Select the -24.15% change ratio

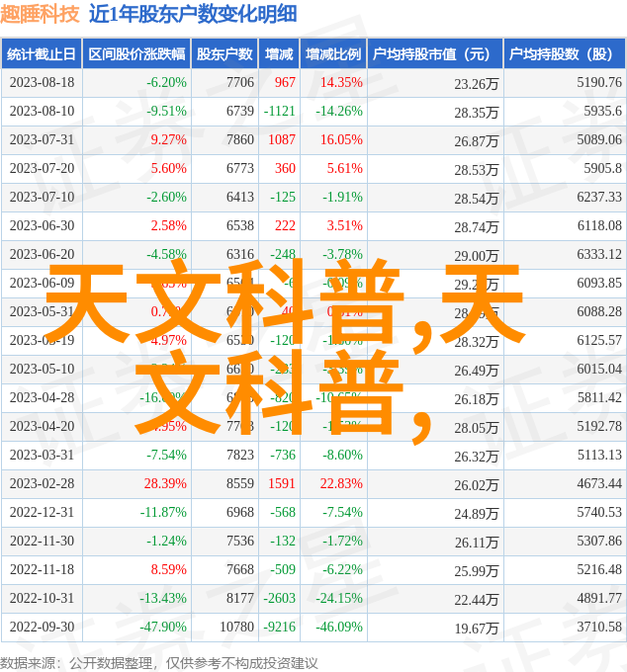pyautogui.click(x=339, y=598)
